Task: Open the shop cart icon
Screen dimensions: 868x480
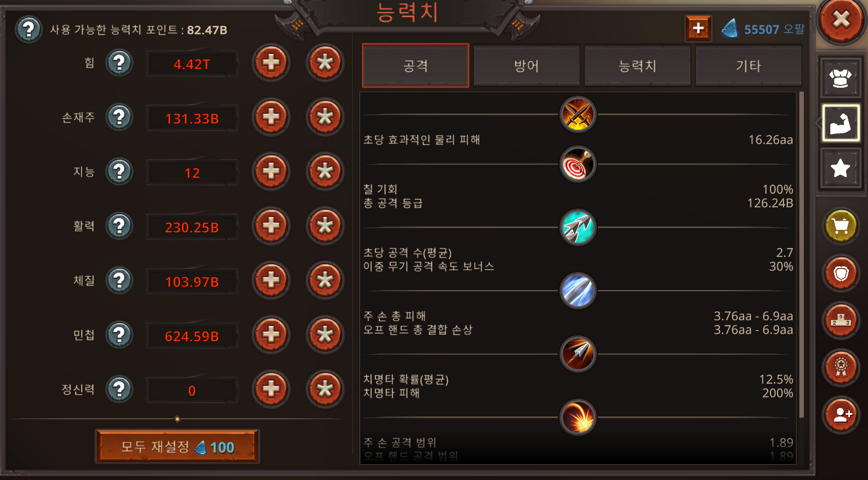Action: (x=840, y=226)
